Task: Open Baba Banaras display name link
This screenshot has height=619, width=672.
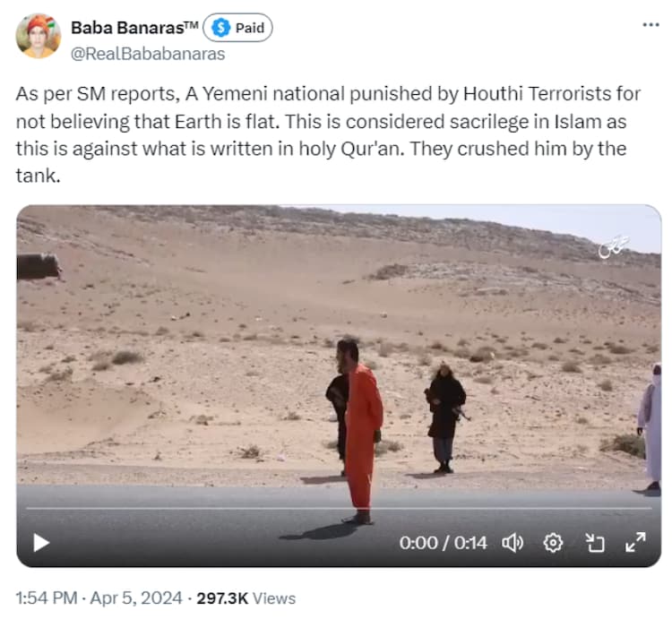Action: (134, 28)
